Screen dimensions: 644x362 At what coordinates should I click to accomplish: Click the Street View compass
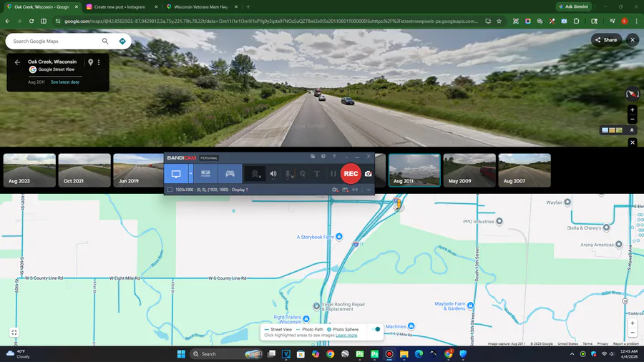633,94
